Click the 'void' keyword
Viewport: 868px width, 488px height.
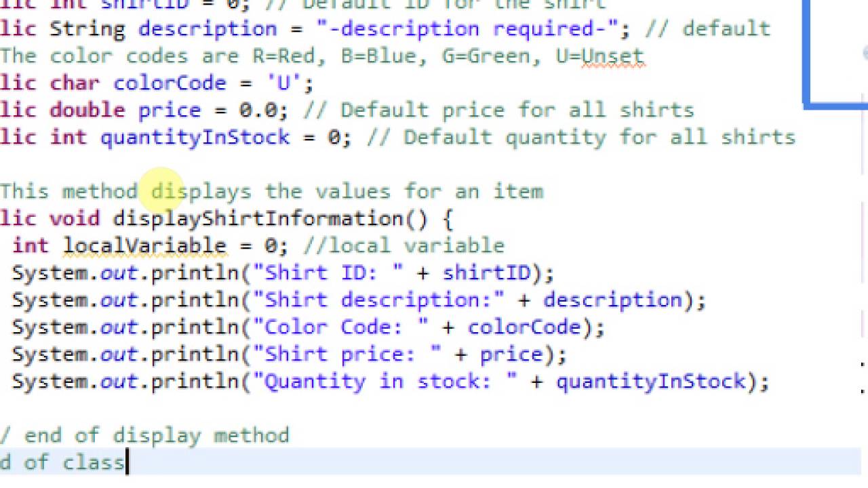pyautogui.click(x=75, y=219)
